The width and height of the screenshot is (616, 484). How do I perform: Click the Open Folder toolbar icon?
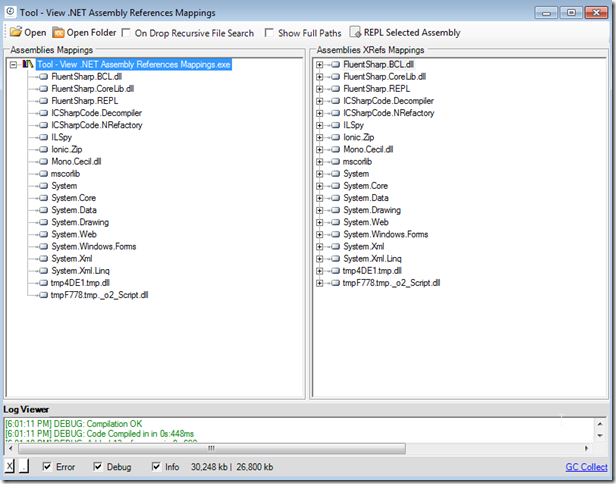pyautogui.click(x=58, y=33)
